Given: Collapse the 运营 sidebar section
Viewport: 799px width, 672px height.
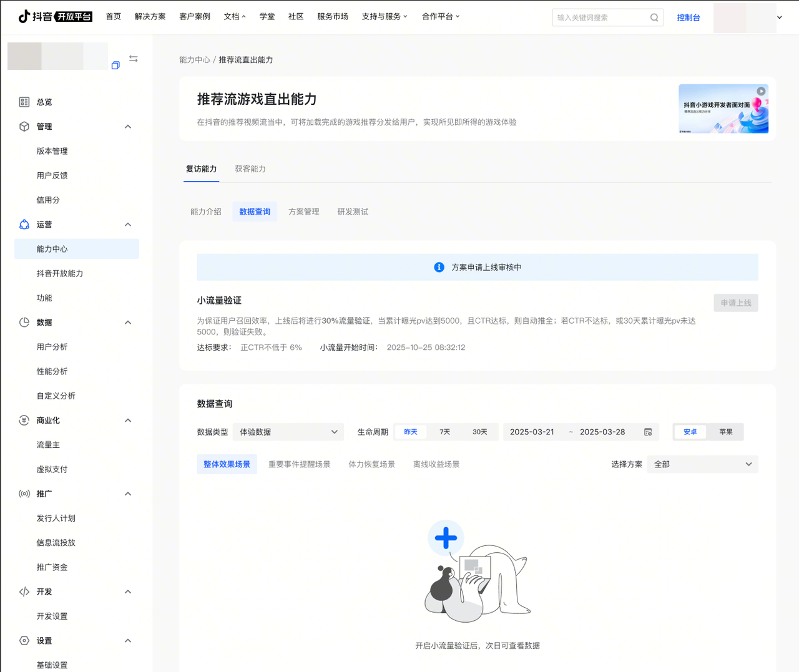Looking at the screenshot, I should (x=128, y=225).
